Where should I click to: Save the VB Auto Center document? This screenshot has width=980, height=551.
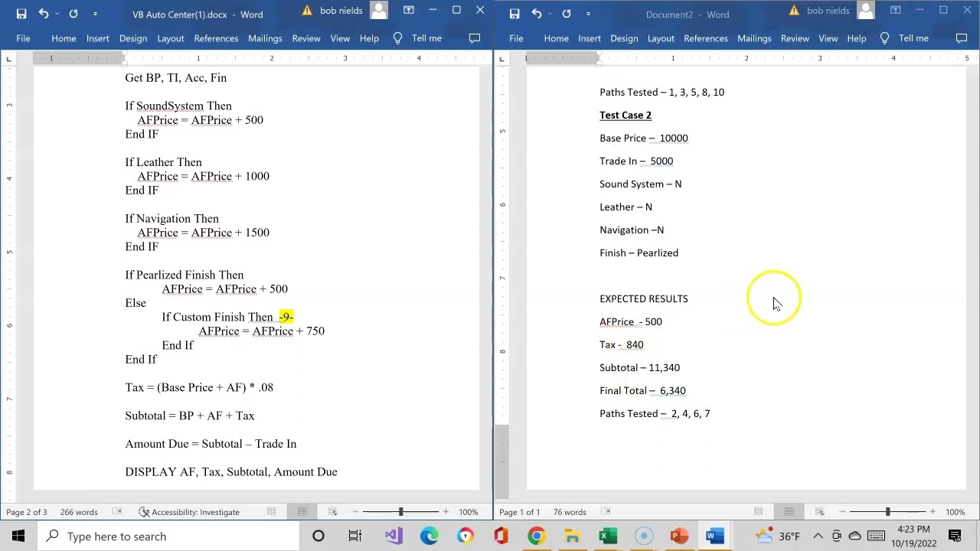coord(21,14)
